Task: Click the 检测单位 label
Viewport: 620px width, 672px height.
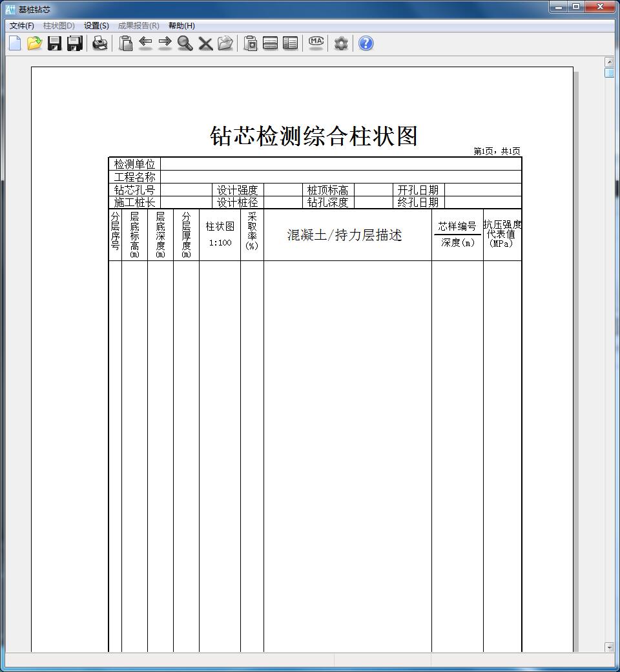Action: point(134,164)
